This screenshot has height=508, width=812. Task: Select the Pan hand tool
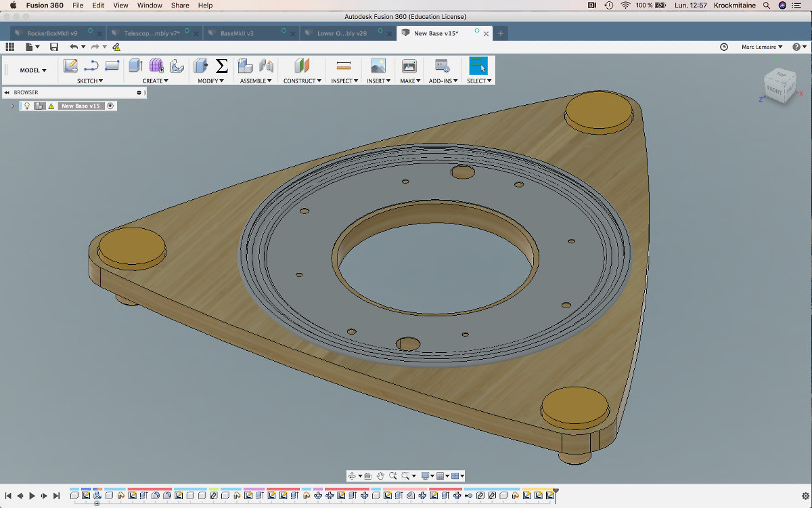point(380,476)
